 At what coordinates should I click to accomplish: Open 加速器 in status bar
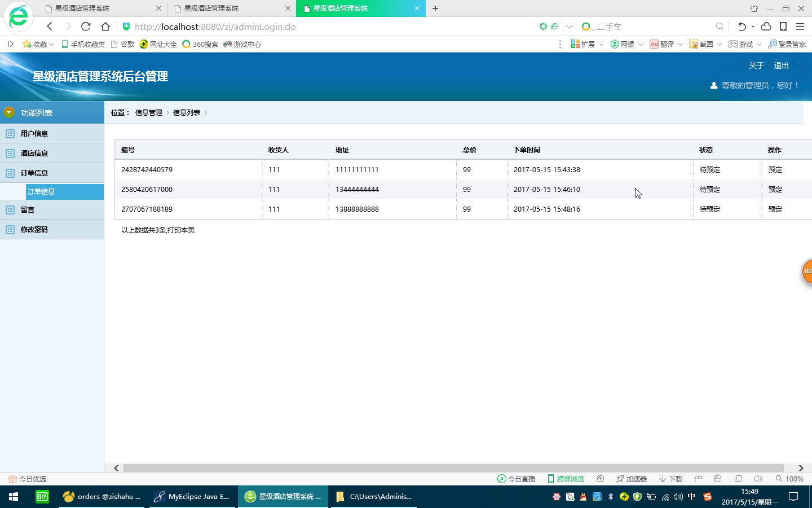coord(631,479)
